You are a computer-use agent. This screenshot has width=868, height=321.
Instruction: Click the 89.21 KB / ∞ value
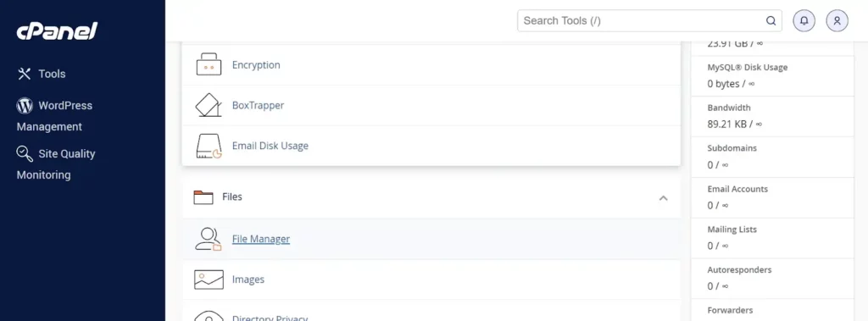tap(735, 125)
